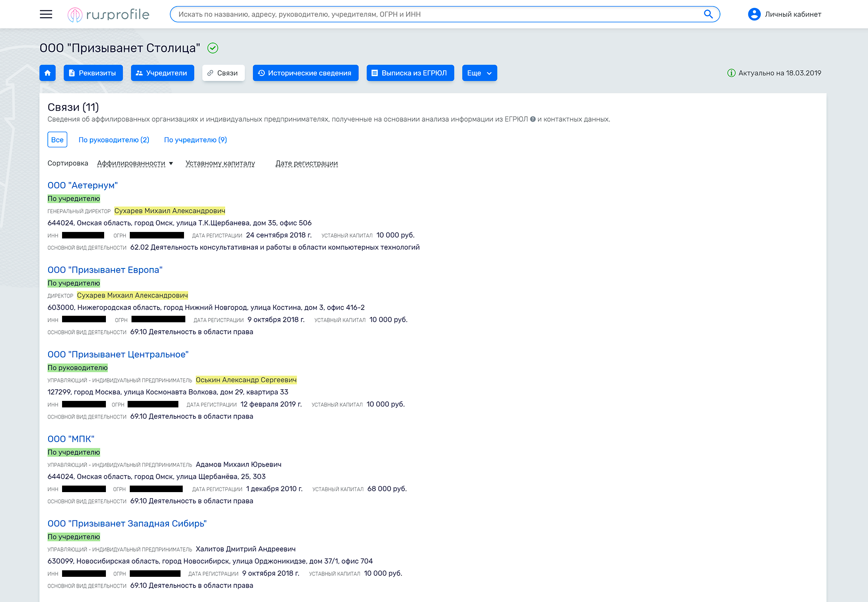Image resolution: width=868 pixels, height=602 pixels.
Task: Select the Связи tab
Action: [x=224, y=73]
